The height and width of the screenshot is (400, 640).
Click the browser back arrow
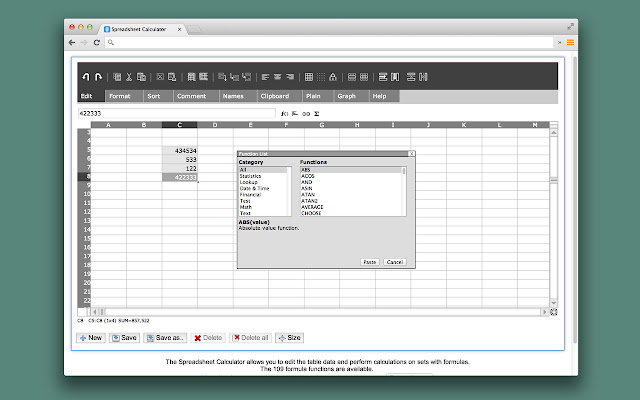[72, 42]
